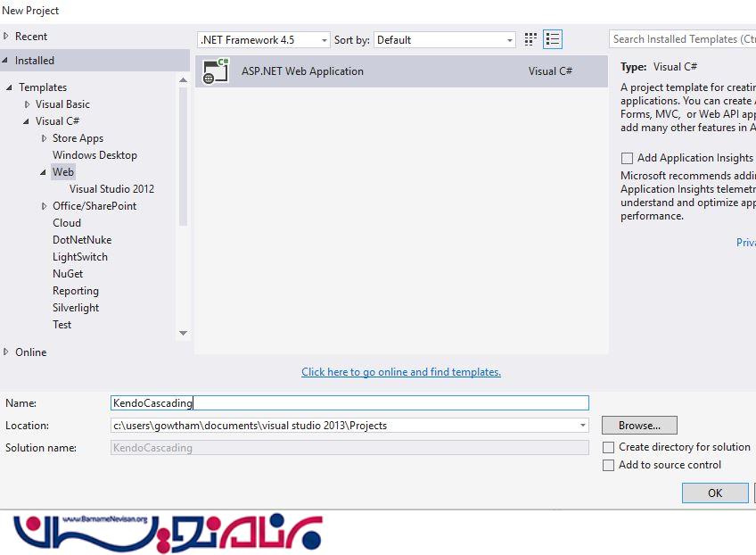Select the NuGet category
Screen dimensions: 756x555
pos(68,274)
